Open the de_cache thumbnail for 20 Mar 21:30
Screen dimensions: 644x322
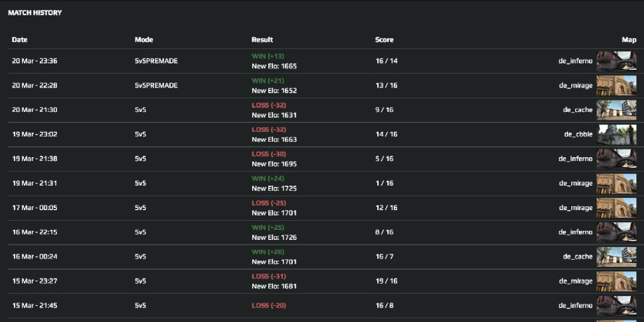click(x=616, y=110)
